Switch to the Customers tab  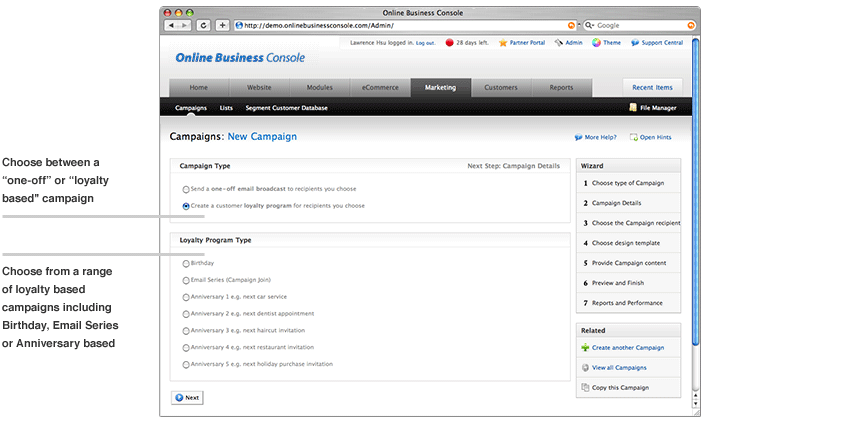coord(501,88)
